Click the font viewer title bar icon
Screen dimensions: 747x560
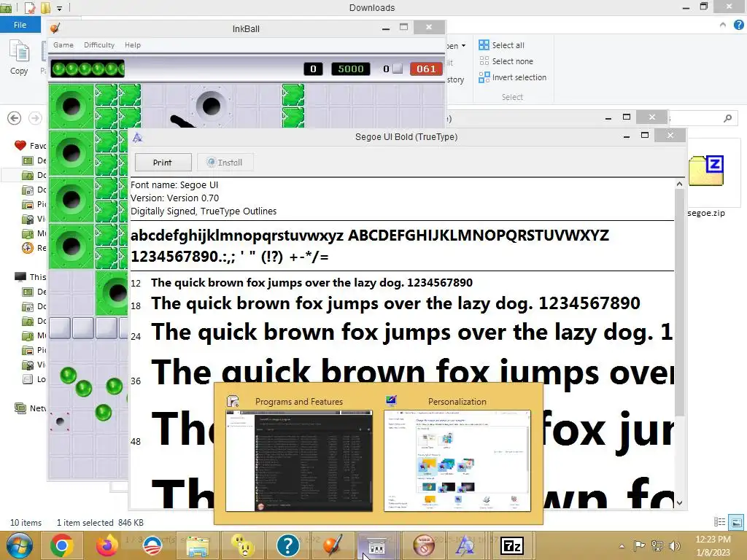point(138,137)
